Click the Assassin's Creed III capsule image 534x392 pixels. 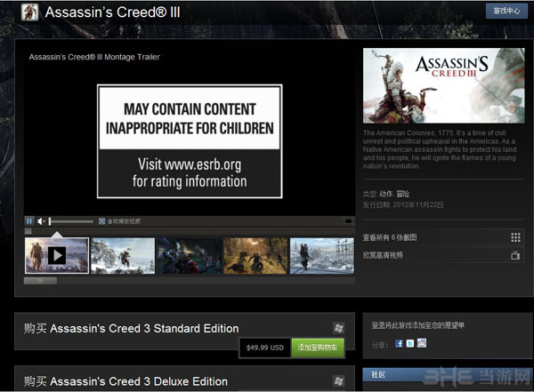(x=444, y=85)
